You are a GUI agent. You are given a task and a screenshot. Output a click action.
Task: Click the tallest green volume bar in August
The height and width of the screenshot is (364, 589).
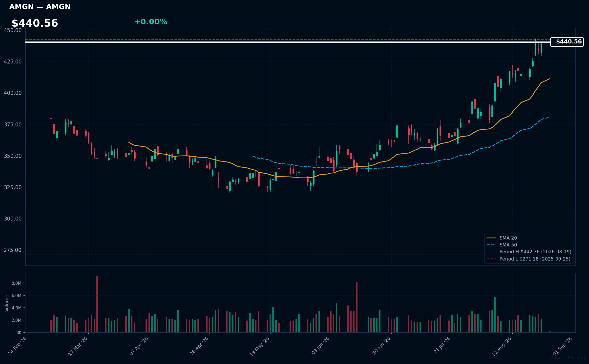tap(495, 315)
